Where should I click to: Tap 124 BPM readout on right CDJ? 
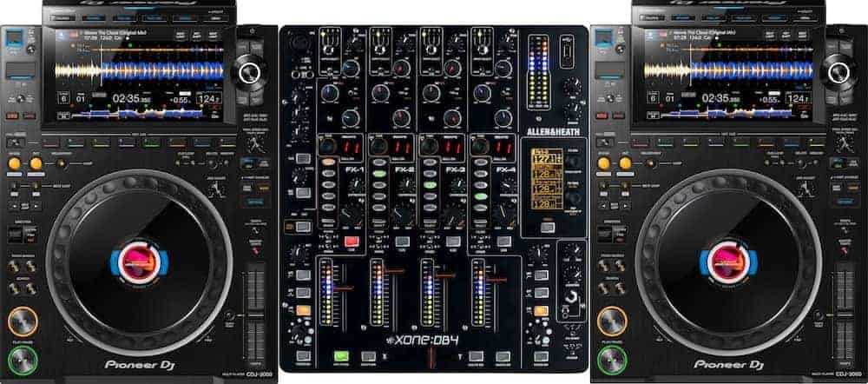[x=798, y=99]
